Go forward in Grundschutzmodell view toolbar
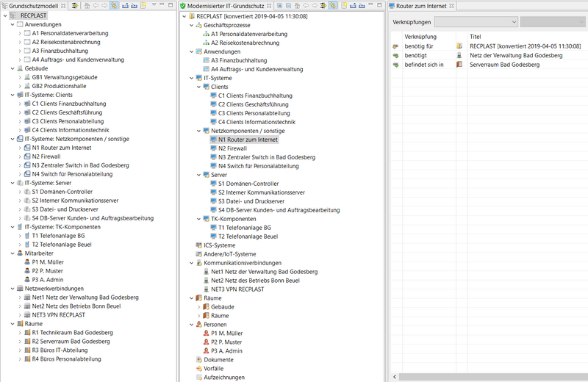This screenshot has width=588, height=382. point(104,6)
